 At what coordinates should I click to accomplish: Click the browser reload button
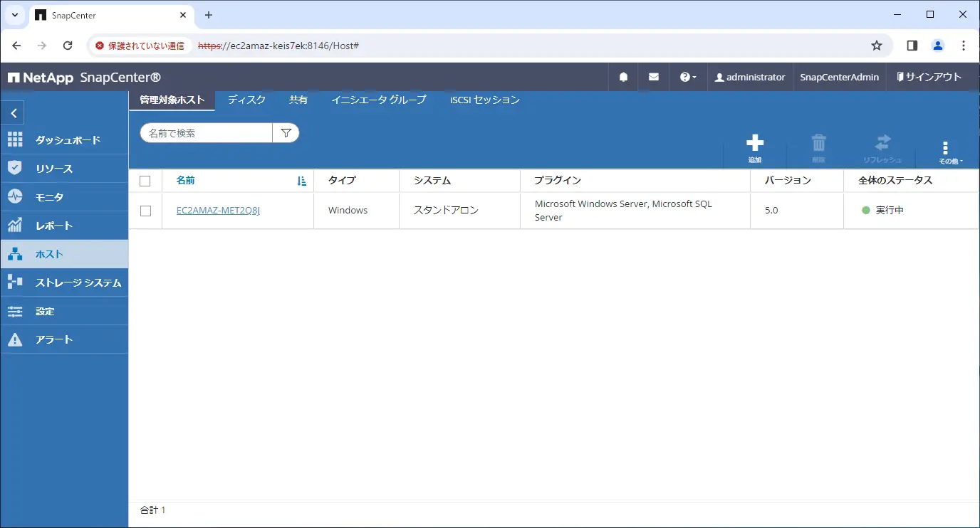pos(68,46)
